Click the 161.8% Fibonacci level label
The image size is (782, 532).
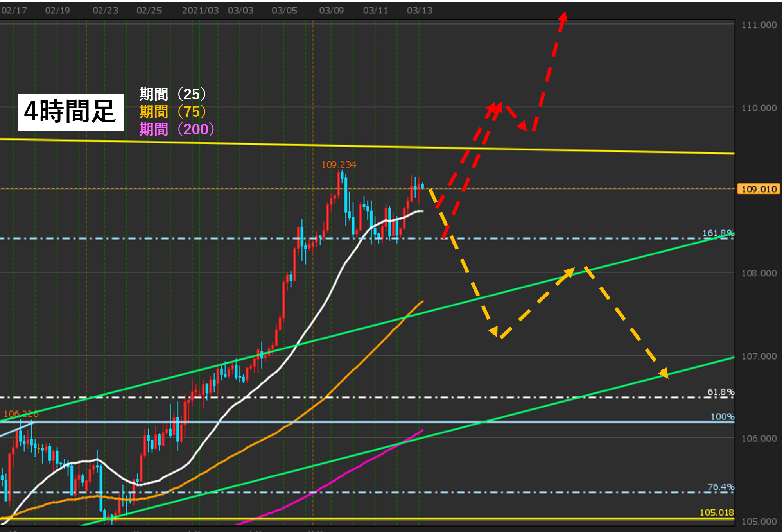pyautogui.click(x=717, y=233)
